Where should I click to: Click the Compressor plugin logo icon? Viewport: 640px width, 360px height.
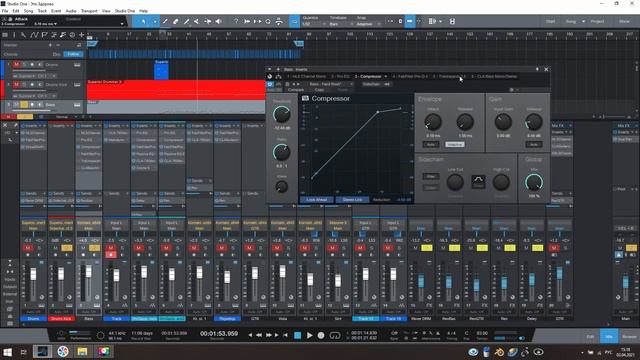pyautogui.click(x=305, y=98)
